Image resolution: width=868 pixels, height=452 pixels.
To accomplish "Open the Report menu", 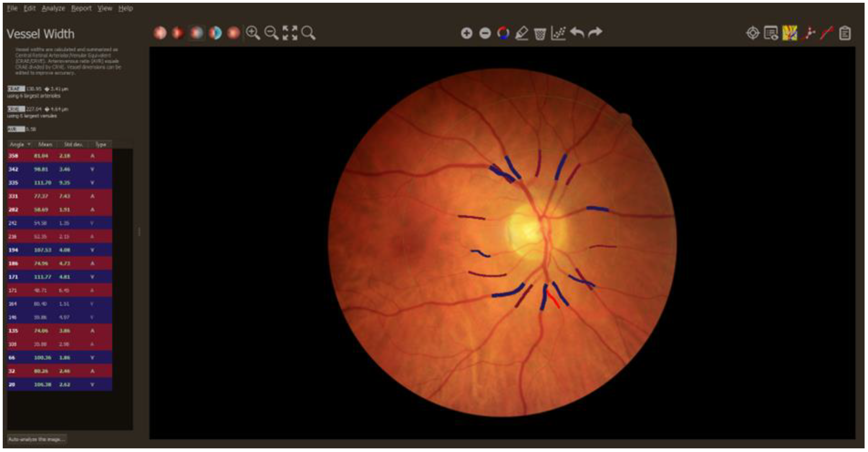I will (x=81, y=8).
